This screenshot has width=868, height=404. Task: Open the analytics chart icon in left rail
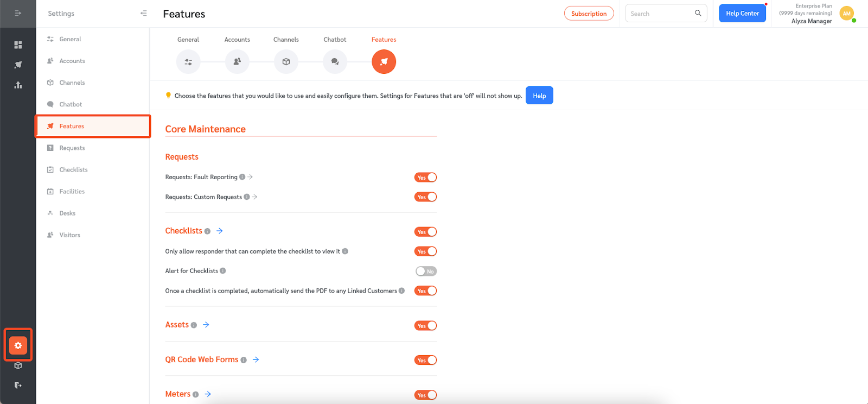(x=18, y=85)
